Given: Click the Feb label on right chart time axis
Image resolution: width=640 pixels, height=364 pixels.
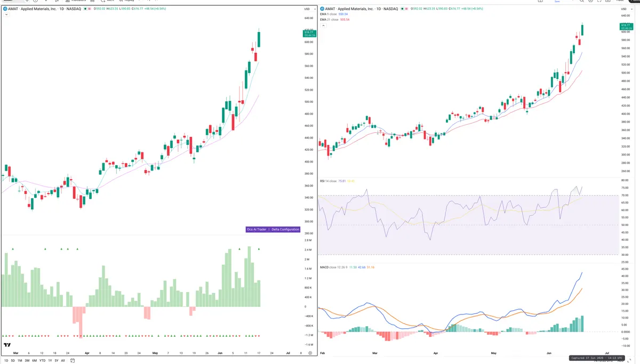Looking at the screenshot, I should click(322, 353).
